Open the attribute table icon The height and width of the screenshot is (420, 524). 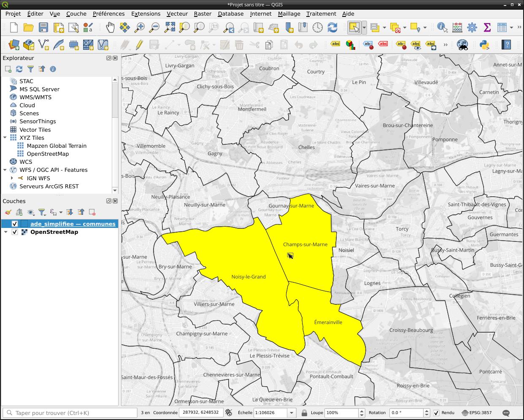coord(502,28)
